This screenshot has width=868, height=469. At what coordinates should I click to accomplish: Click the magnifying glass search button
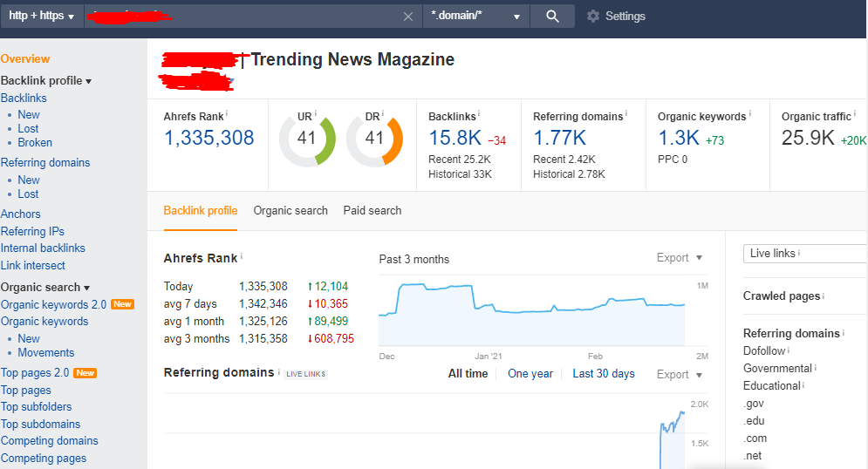coord(552,17)
